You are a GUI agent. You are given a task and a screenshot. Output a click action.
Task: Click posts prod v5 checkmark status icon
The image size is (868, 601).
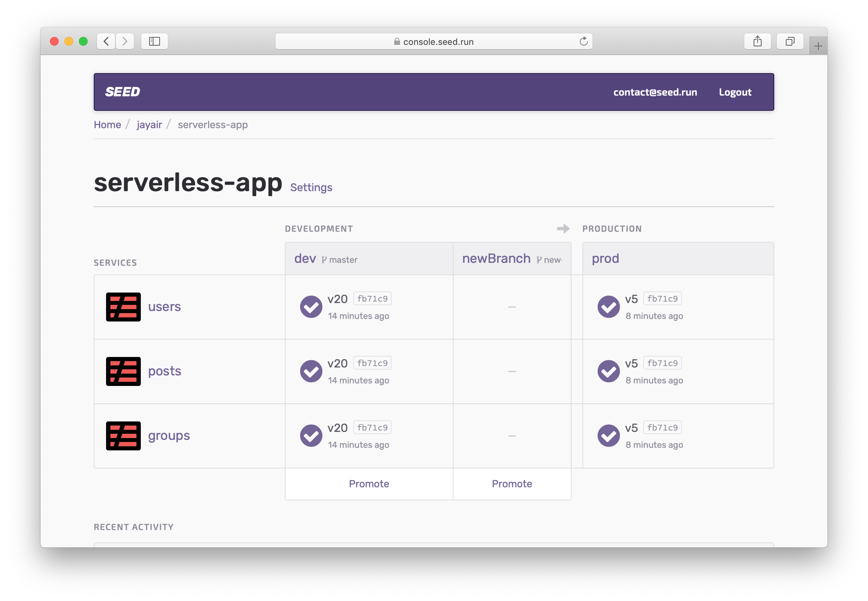pos(608,371)
